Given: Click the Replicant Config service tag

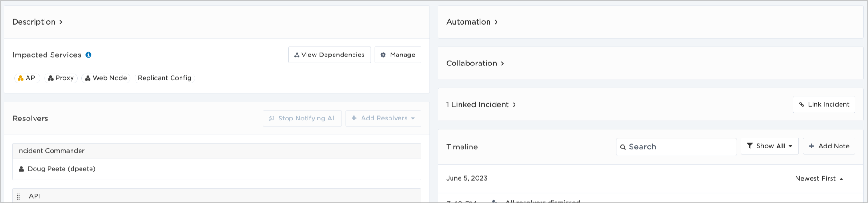Looking at the screenshot, I should point(164,78).
